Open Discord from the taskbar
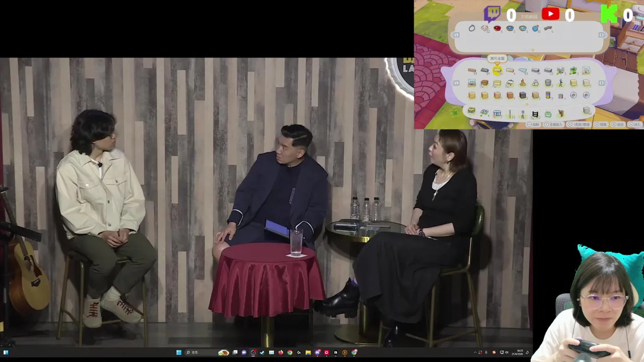644x362 pixels. pyautogui.click(x=317, y=352)
